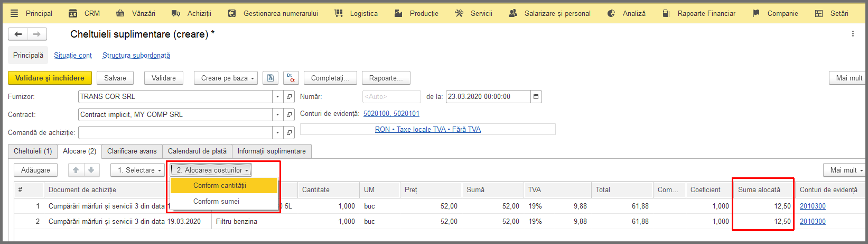
Task: Move row up with the up arrow
Action: pos(76,170)
